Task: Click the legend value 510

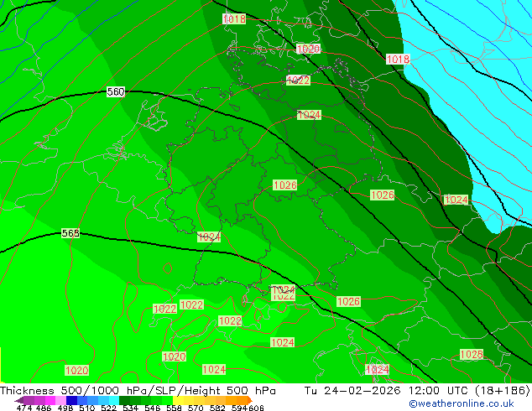Action: pos(87,408)
